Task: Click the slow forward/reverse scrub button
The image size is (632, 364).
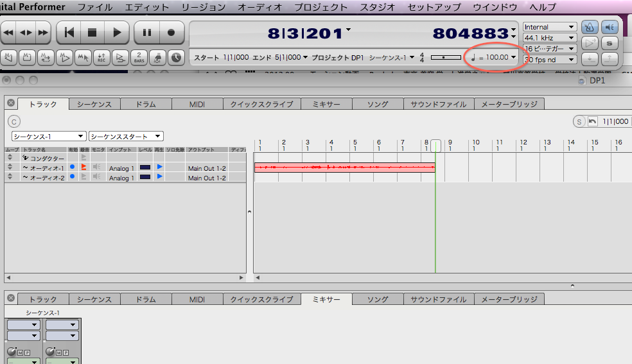Action: click(x=26, y=33)
